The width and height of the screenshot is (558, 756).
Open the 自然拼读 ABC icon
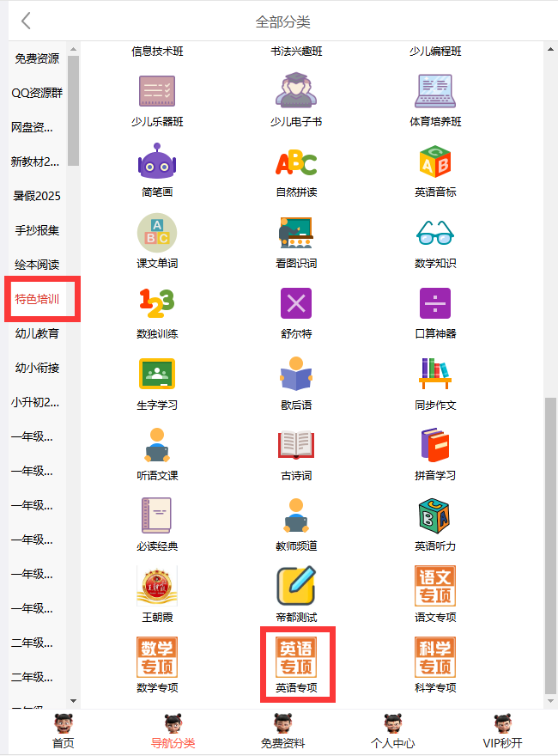296,162
